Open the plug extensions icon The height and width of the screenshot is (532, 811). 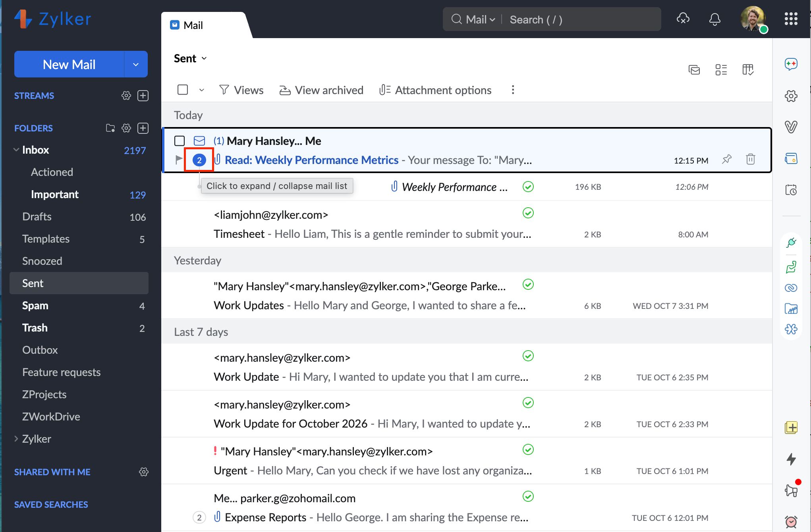click(791, 242)
